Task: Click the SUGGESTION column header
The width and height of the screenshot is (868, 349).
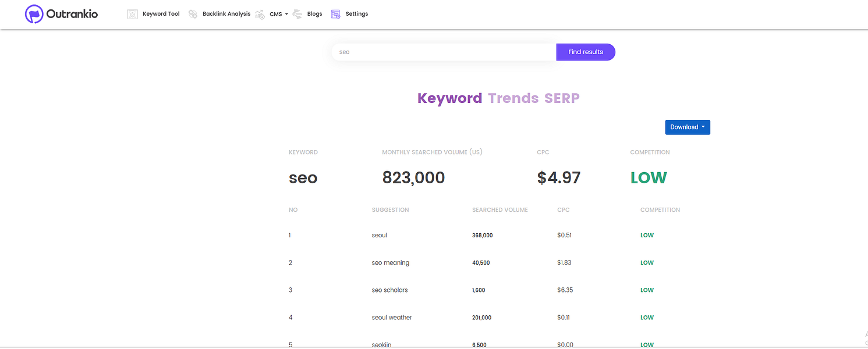Action: (391, 210)
